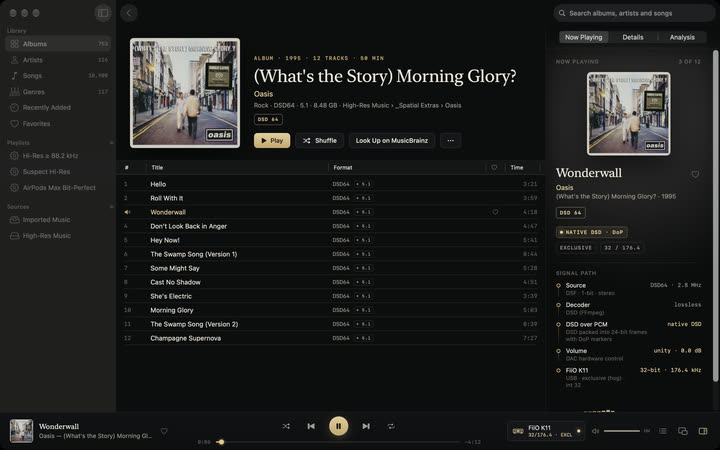Select the track She's Electric

click(x=331, y=296)
